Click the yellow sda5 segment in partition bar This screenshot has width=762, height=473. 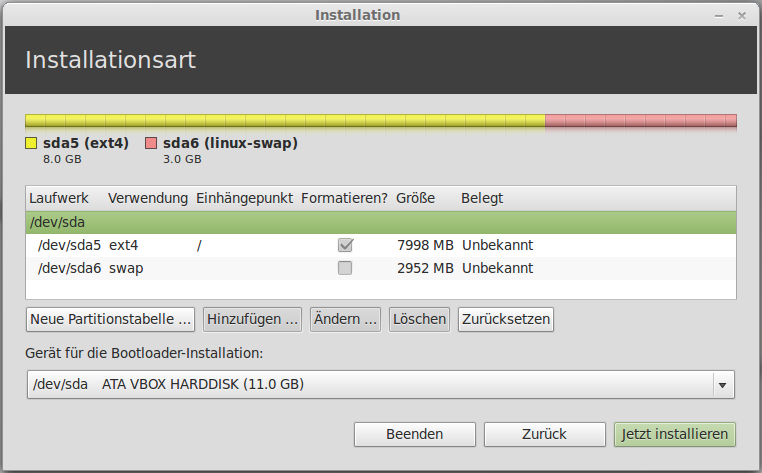285,121
